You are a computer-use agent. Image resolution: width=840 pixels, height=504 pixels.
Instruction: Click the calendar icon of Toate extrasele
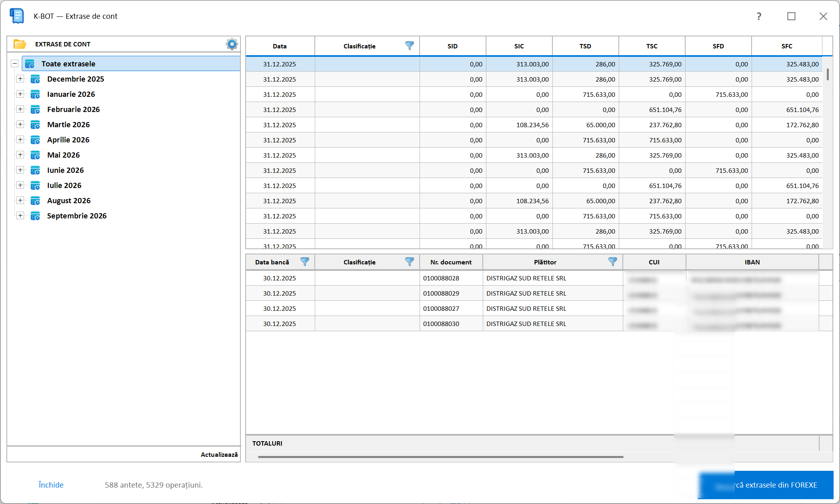[x=30, y=64]
